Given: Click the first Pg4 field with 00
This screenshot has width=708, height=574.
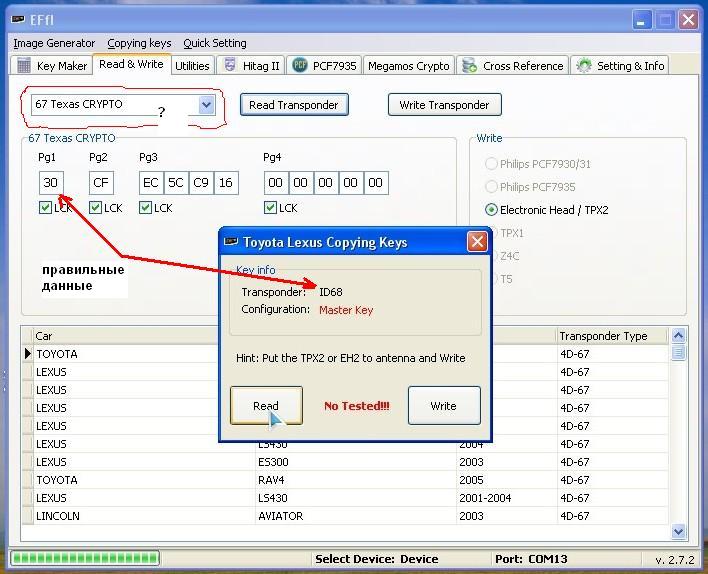Looking at the screenshot, I should [276, 182].
